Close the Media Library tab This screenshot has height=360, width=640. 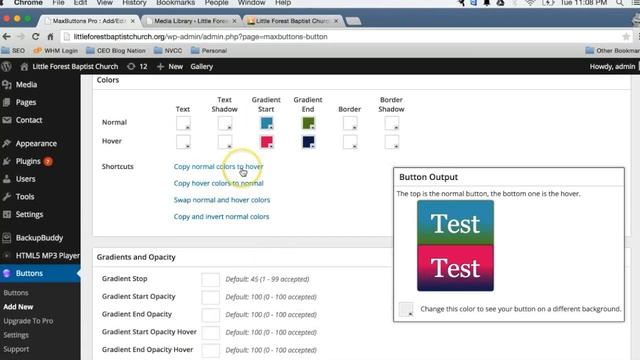pyautogui.click(x=234, y=21)
